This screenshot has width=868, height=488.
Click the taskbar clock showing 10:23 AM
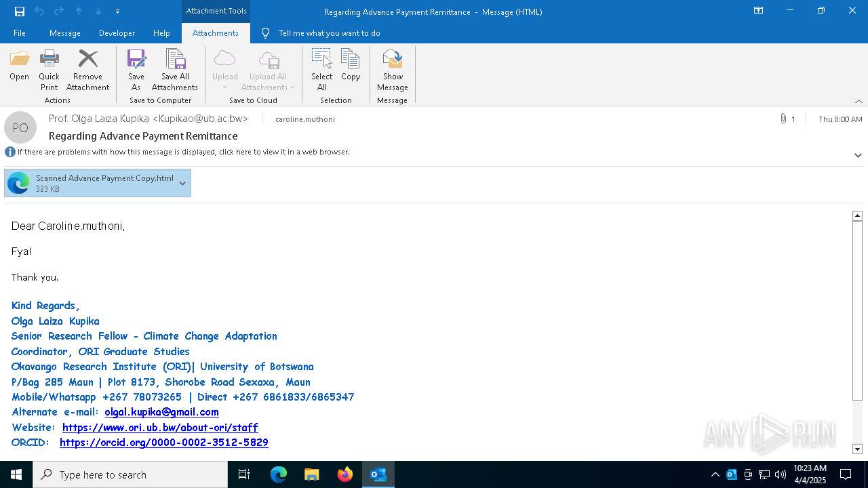pos(810,474)
